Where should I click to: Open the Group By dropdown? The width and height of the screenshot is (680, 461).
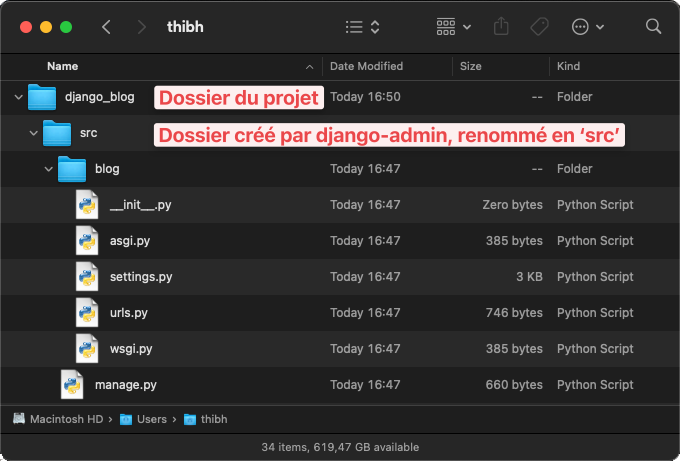coord(453,27)
